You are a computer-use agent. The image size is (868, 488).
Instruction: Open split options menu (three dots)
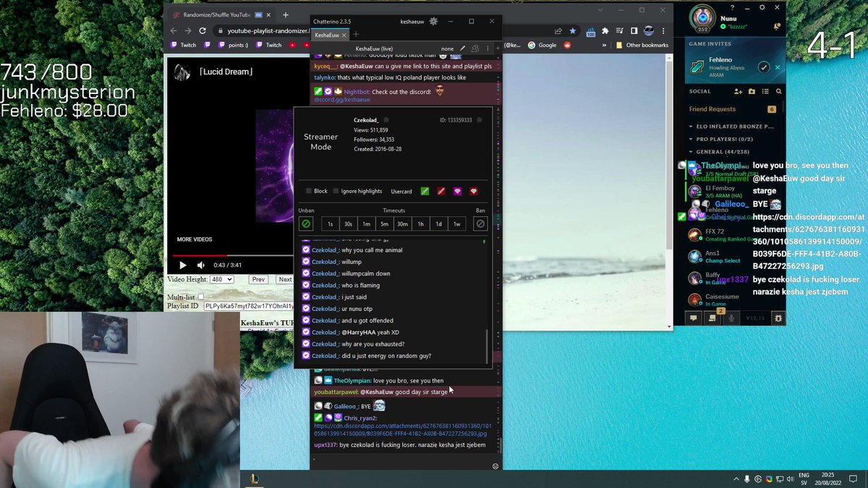click(487, 48)
